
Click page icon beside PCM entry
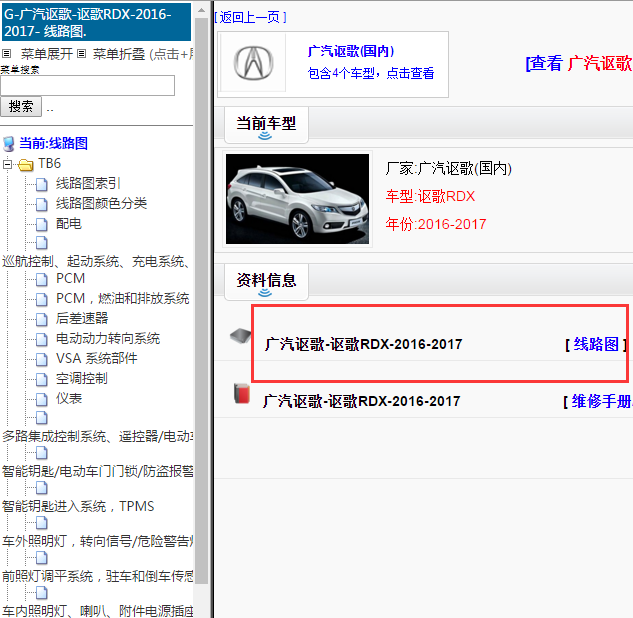pos(42,279)
